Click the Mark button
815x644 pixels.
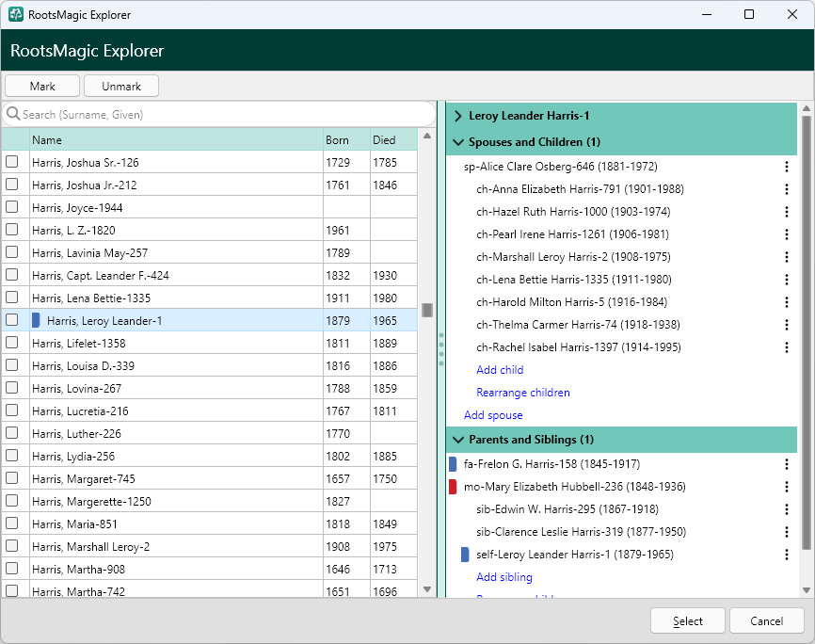pos(42,86)
